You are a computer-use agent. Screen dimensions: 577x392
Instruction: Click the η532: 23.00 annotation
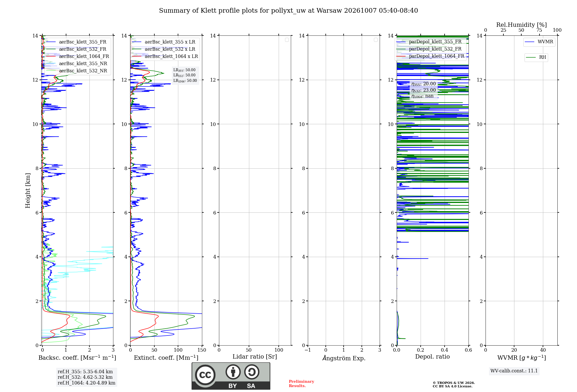point(424,90)
